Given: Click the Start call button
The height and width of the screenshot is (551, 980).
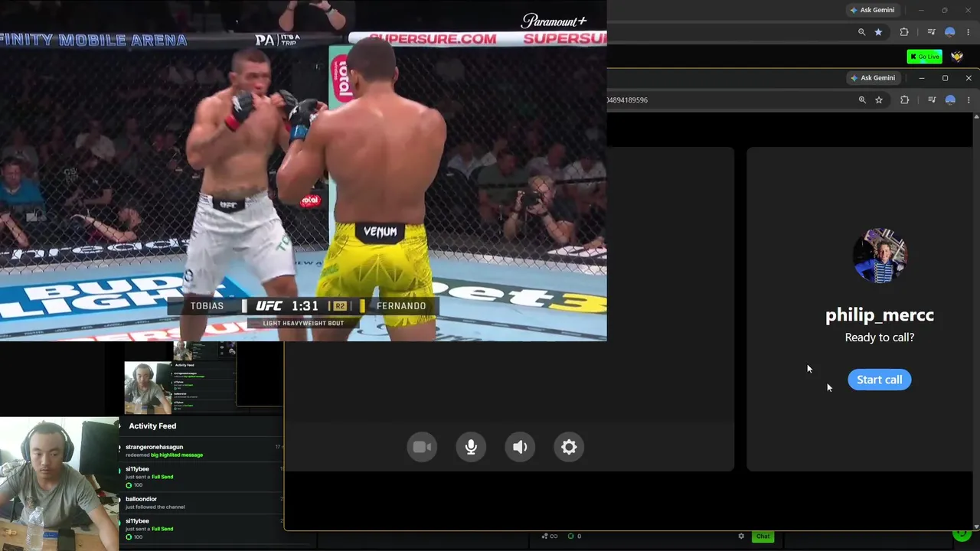Looking at the screenshot, I should pyautogui.click(x=879, y=380).
